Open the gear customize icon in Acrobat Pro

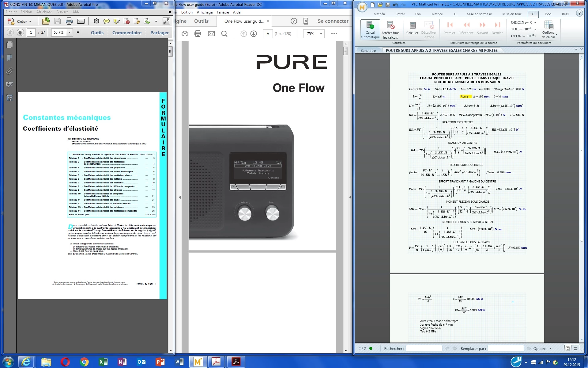pos(96,21)
